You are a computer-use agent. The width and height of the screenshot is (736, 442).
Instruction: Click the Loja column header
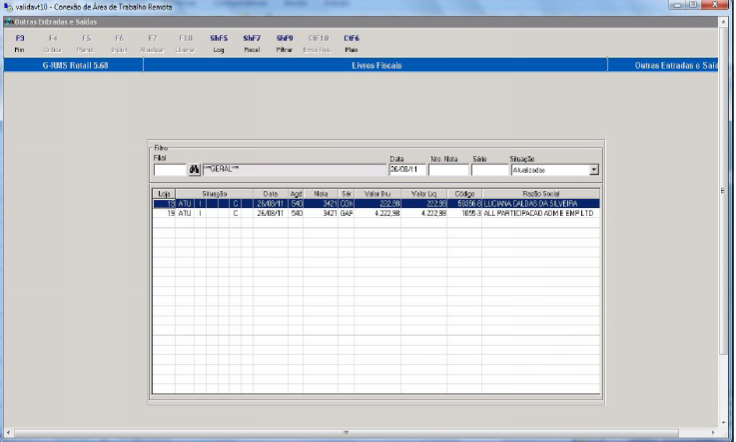[164, 194]
